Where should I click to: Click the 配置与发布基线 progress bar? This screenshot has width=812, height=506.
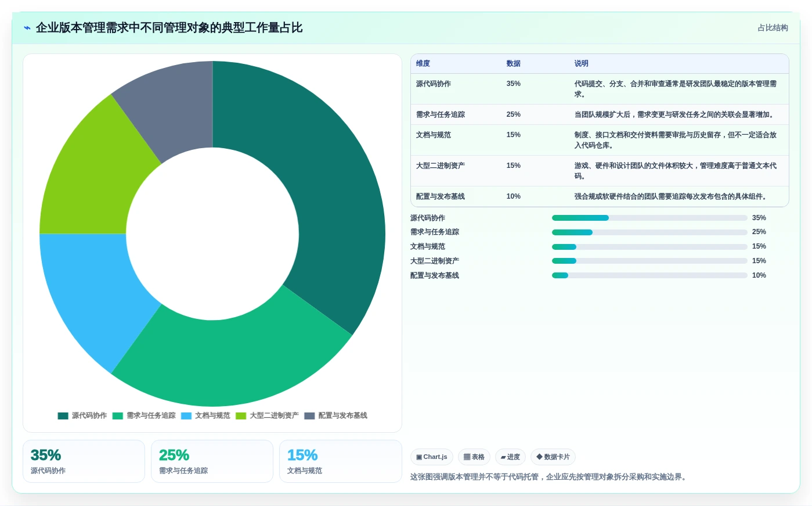(x=649, y=275)
